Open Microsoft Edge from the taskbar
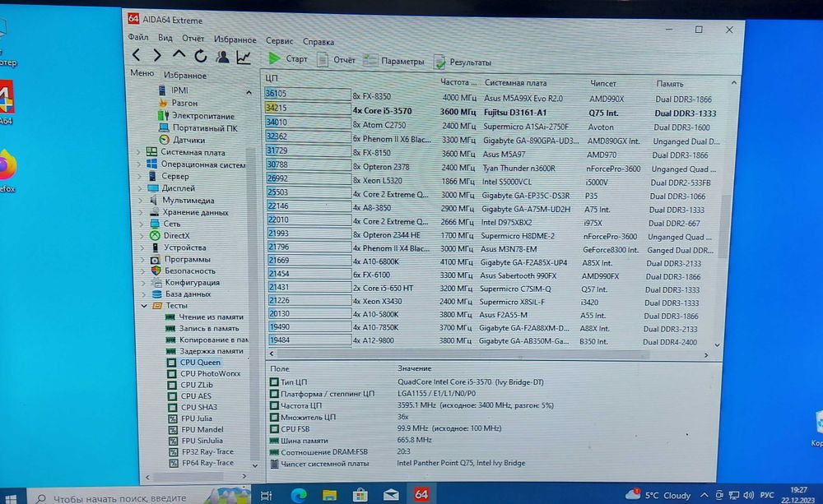The image size is (823, 504). (299, 495)
